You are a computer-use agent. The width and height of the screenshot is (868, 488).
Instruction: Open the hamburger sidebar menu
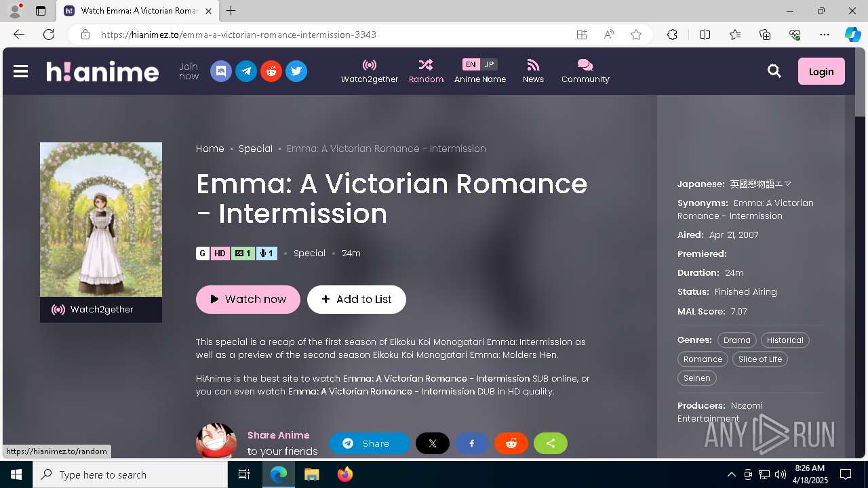[x=20, y=71]
